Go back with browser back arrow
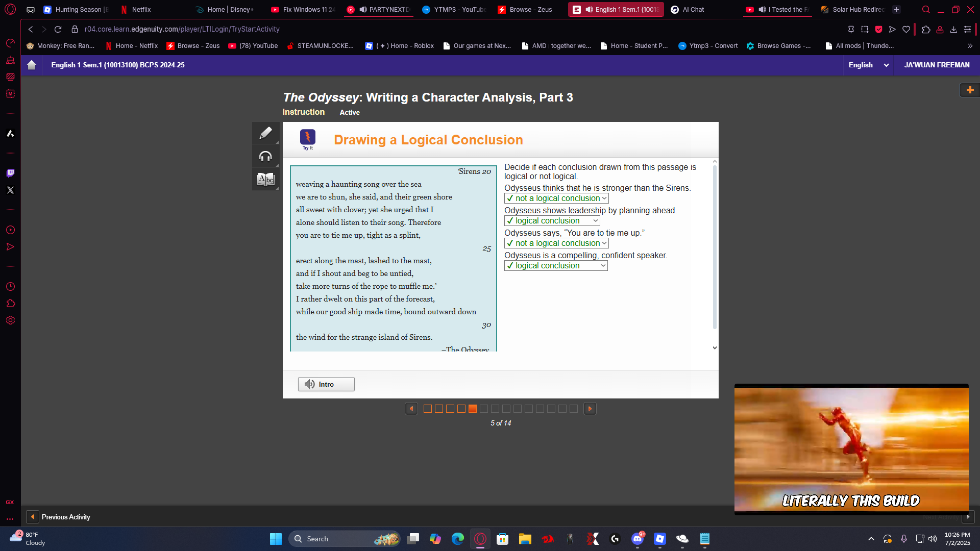Viewport: 980px width, 551px height. 31,29
